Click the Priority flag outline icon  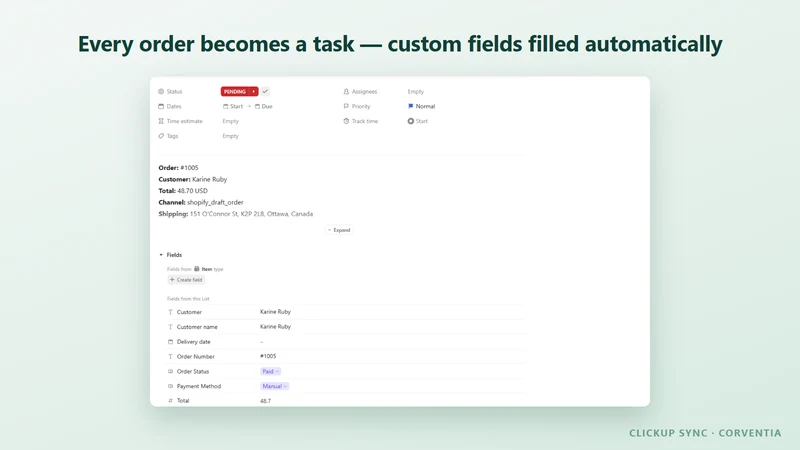click(x=346, y=106)
